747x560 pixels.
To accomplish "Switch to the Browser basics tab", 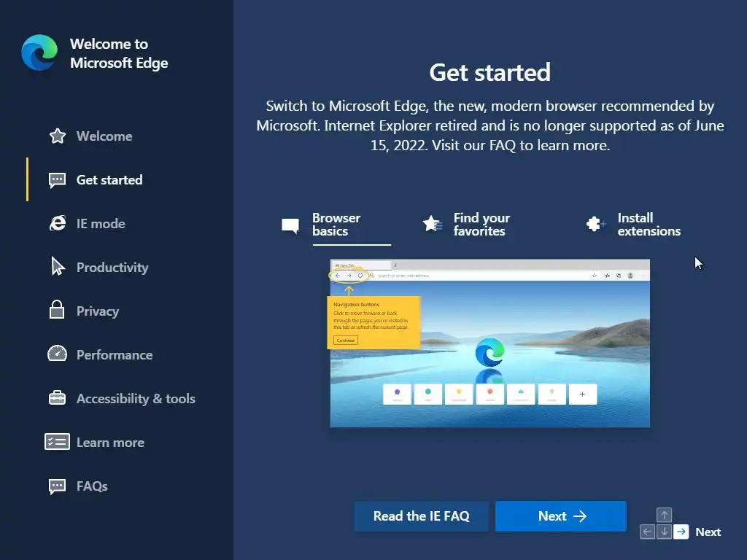I will tap(336, 225).
